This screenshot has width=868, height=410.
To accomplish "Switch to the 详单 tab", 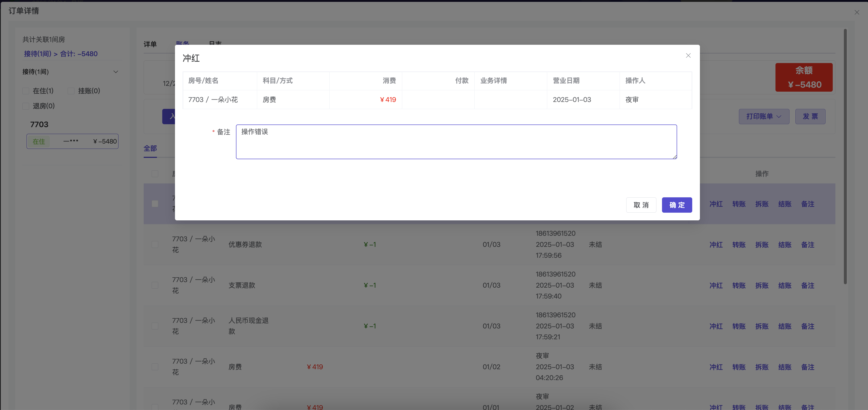I will coord(150,44).
